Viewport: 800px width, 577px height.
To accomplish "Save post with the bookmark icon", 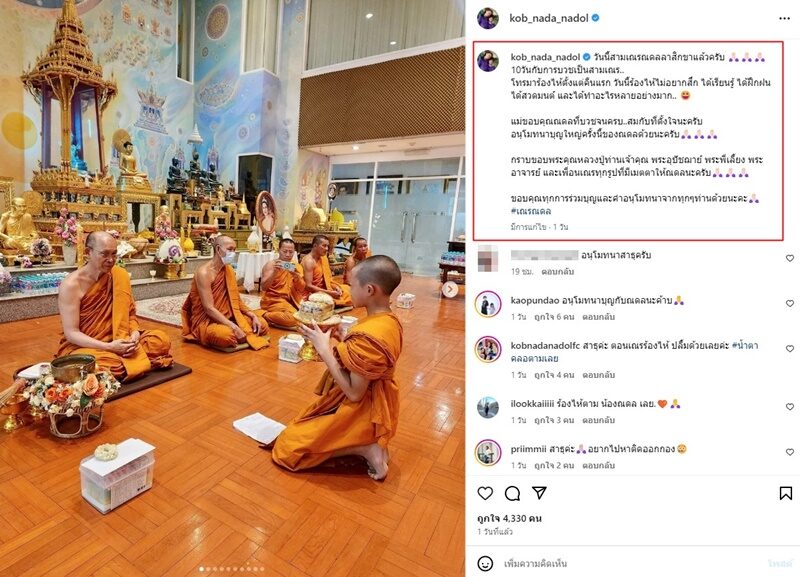I will pyautogui.click(x=786, y=493).
